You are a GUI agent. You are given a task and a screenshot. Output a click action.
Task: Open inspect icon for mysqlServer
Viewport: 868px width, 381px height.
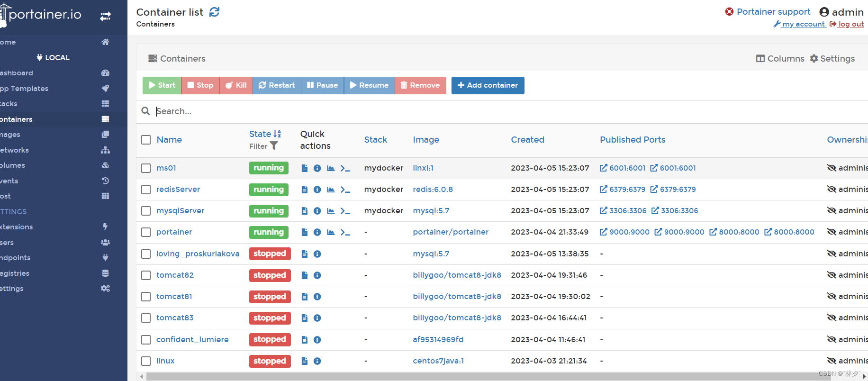click(317, 211)
